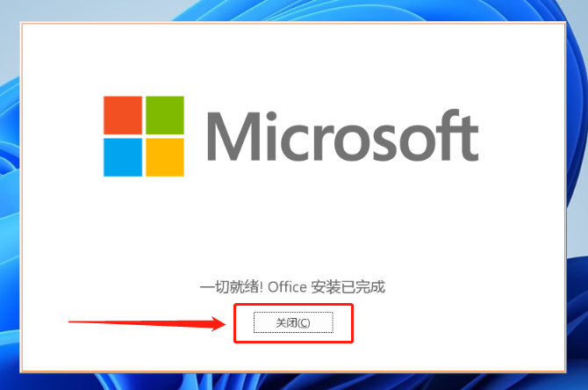The height and width of the screenshot is (390, 588).
Task: Click the 安装已完成 text in the message
Action: pyautogui.click(x=348, y=287)
